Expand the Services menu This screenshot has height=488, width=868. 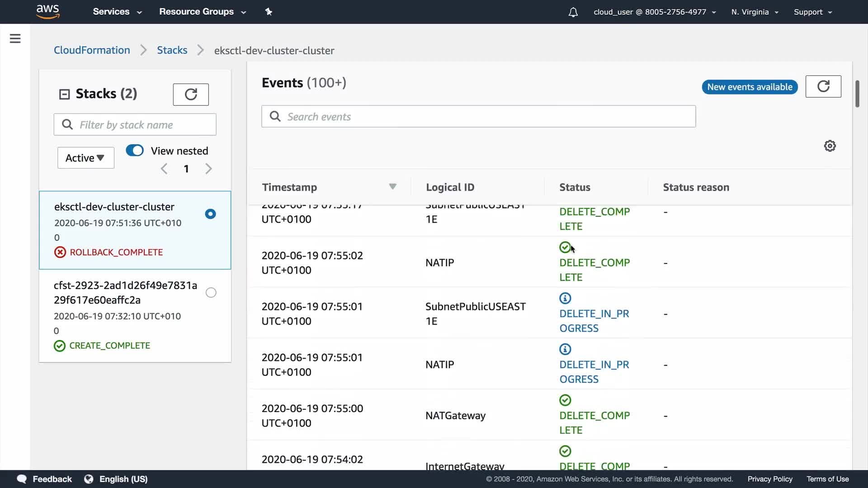117,12
